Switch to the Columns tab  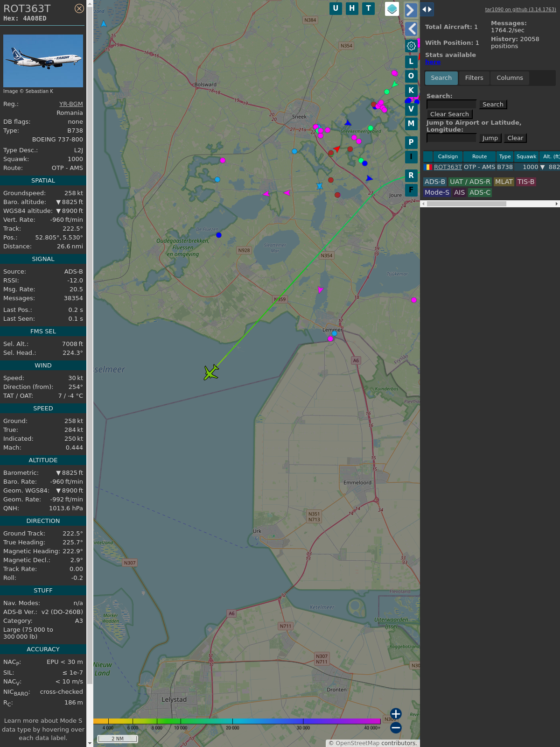[x=510, y=78]
